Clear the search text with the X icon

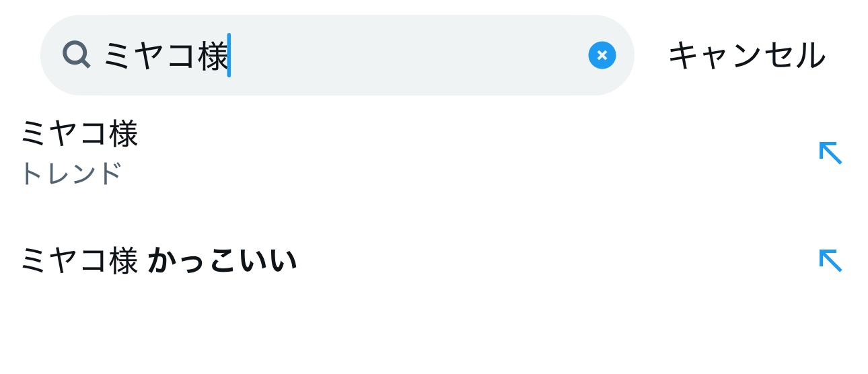[602, 55]
